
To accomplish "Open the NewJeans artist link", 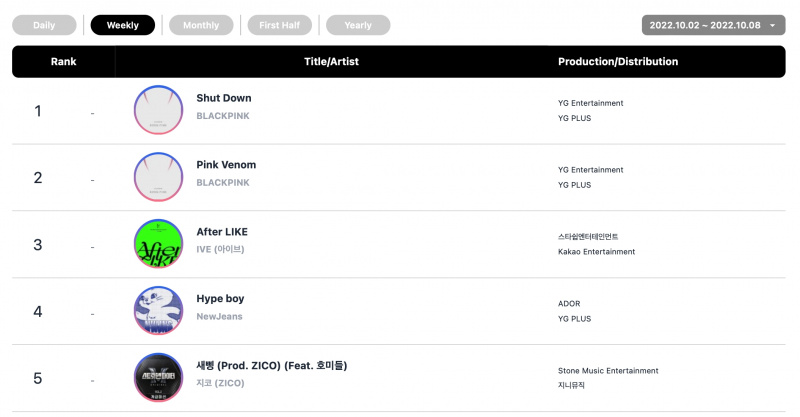I will pyautogui.click(x=219, y=316).
